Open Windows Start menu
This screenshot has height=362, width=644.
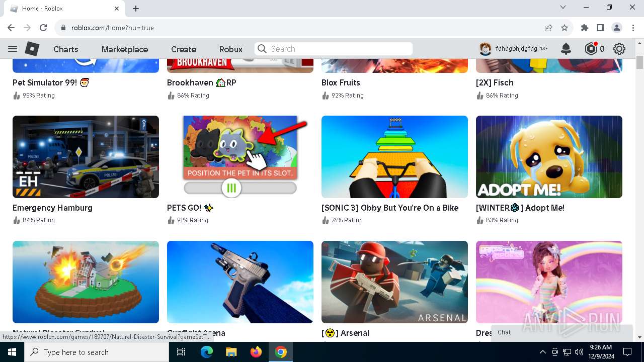click(12, 352)
